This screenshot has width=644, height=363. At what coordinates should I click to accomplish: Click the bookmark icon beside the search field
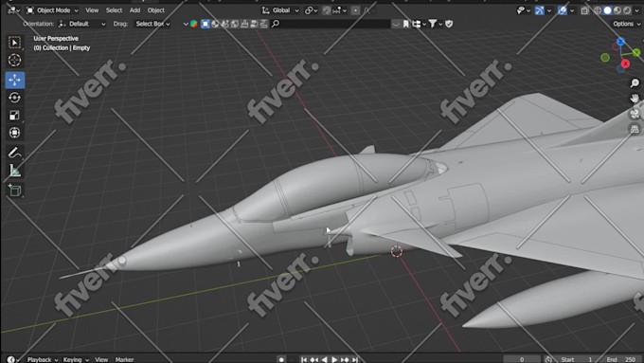405,24
